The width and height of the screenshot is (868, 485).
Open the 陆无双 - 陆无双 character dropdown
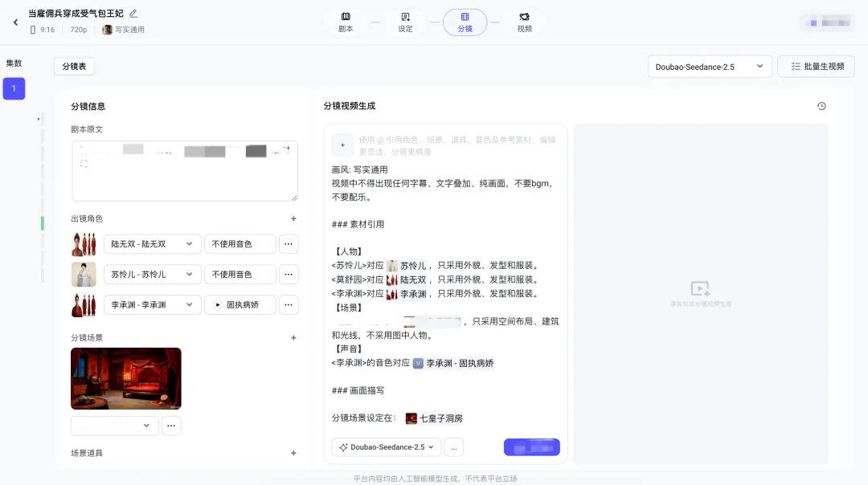click(151, 244)
